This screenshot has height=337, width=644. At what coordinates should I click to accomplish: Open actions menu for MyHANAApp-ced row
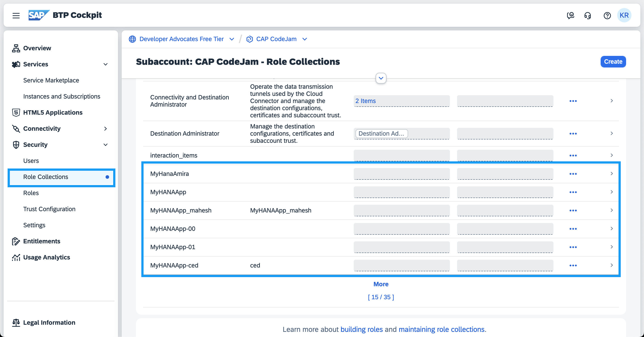573,265
